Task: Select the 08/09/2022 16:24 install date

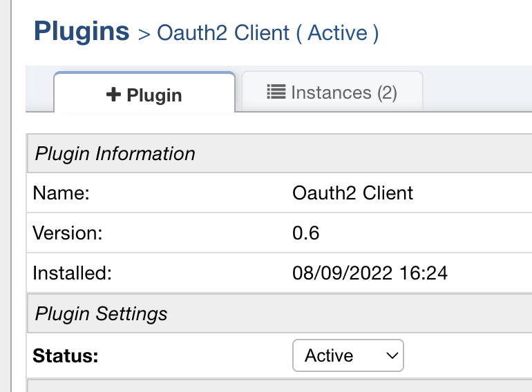Action: (370, 273)
